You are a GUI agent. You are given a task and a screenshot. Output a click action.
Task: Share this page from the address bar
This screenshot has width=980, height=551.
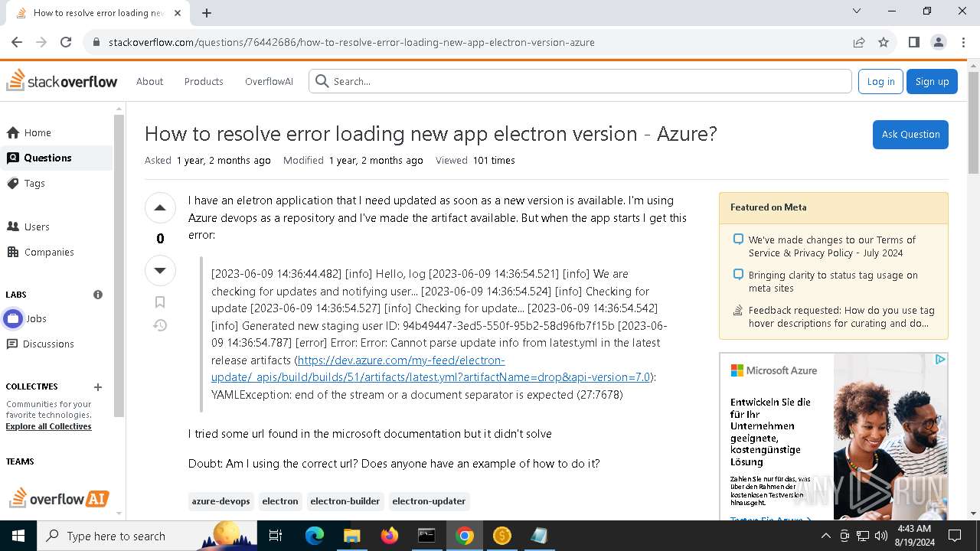point(859,42)
